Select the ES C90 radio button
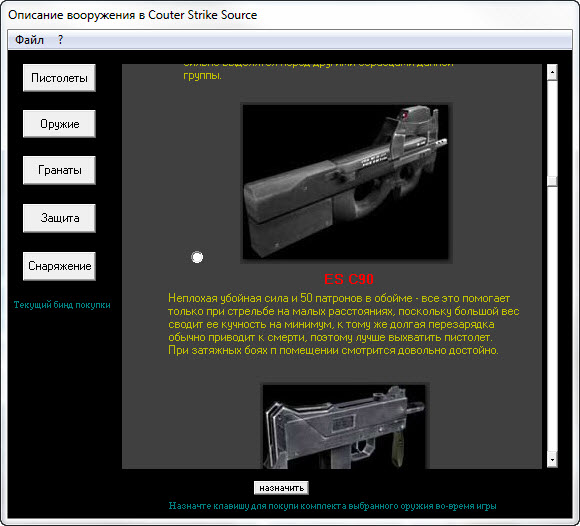 (197, 257)
